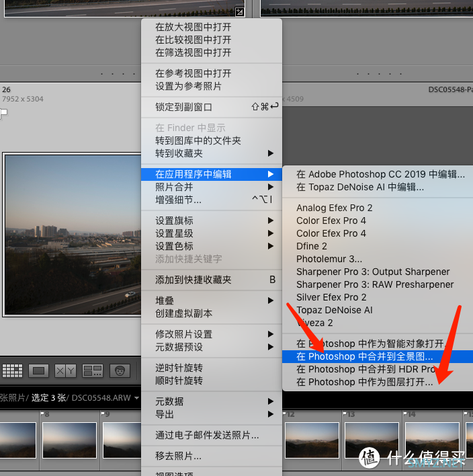Viewport: 473px width, 476px height.
Task: Choose 在 Adobe Photoshop CC 2019 中编辑
Action: pyautogui.click(x=378, y=174)
